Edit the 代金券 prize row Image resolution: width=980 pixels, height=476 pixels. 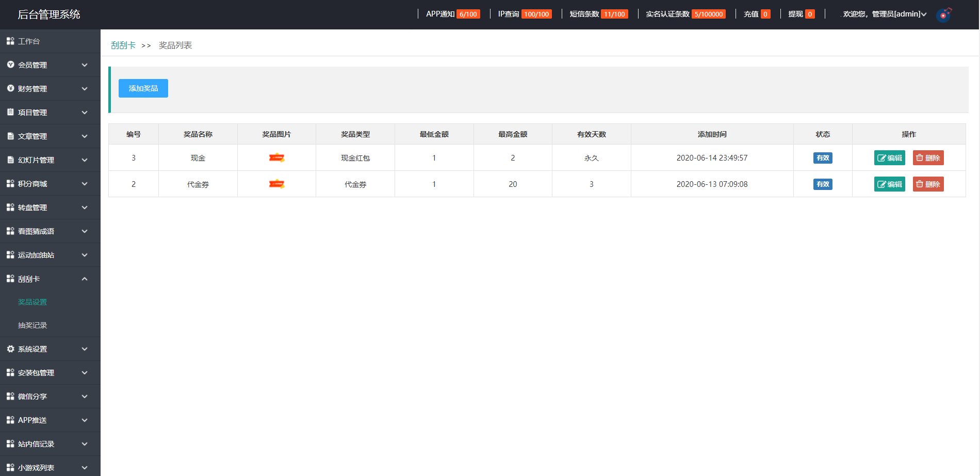[890, 184]
